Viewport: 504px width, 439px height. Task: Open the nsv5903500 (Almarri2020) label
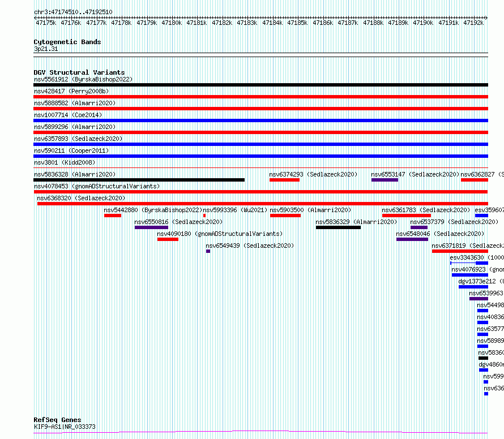tap(310, 210)
